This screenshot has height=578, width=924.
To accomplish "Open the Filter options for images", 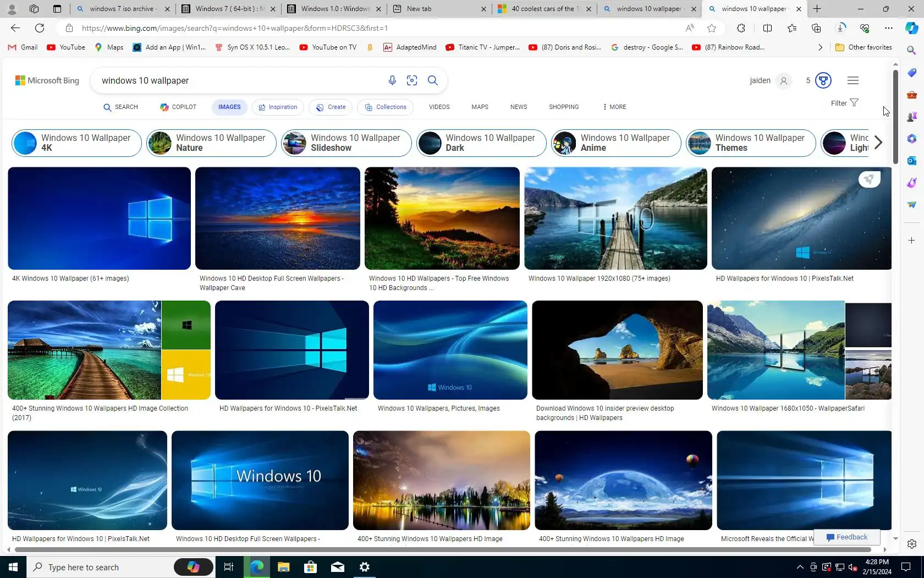I will pyautogui.click(x=844, y=103).
